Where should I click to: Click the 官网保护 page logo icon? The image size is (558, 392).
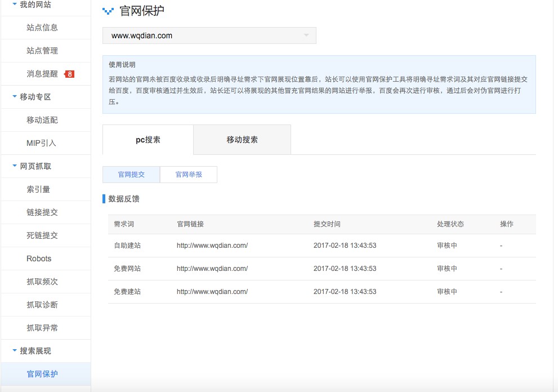[107, 11]
